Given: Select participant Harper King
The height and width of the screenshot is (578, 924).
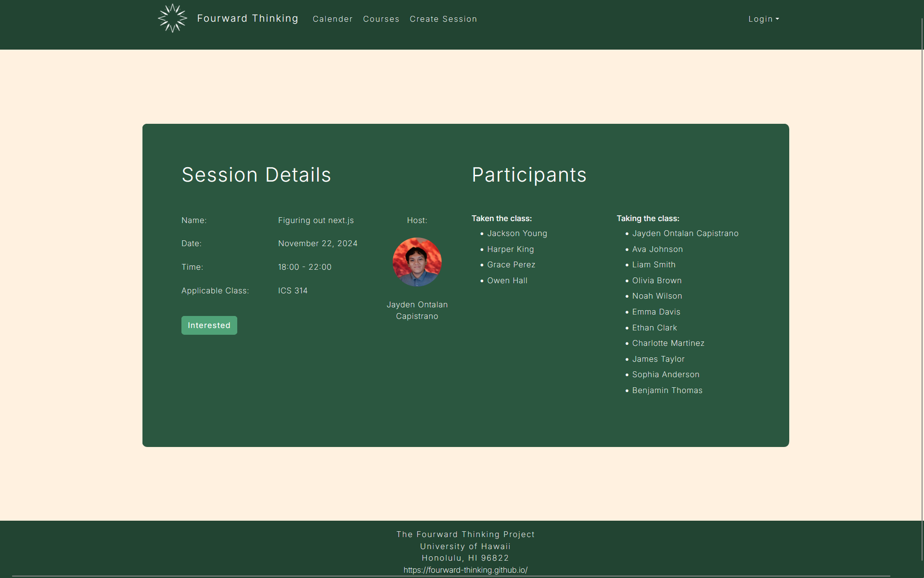Looking at the screenshot, I should click(x=510, y=249).
